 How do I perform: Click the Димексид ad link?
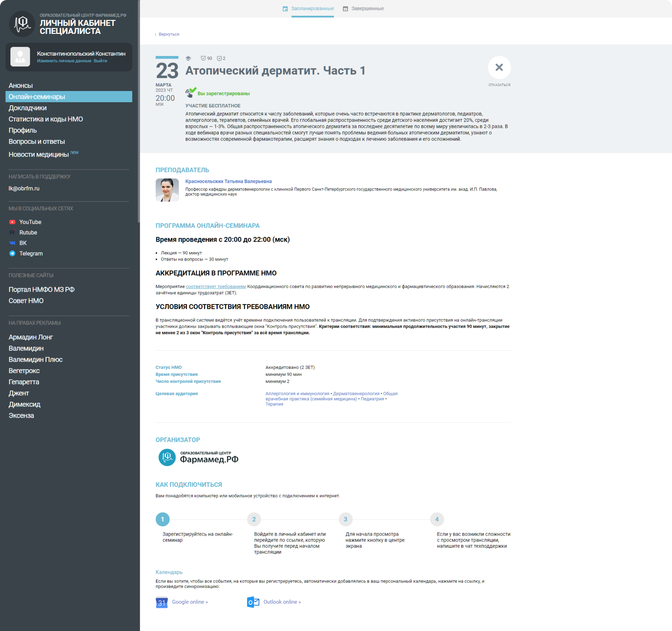[24, 404]
